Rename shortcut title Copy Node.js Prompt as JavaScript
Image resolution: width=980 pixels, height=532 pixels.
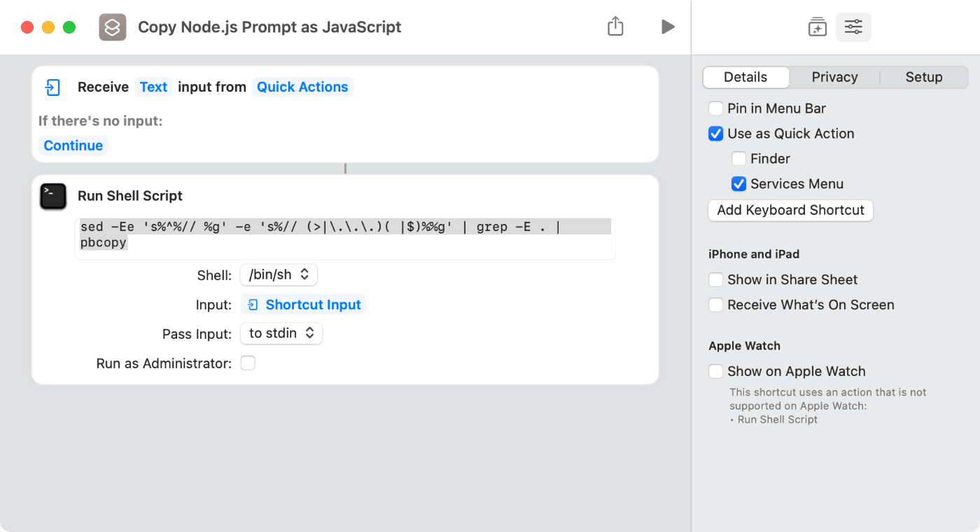pos(269,27)
